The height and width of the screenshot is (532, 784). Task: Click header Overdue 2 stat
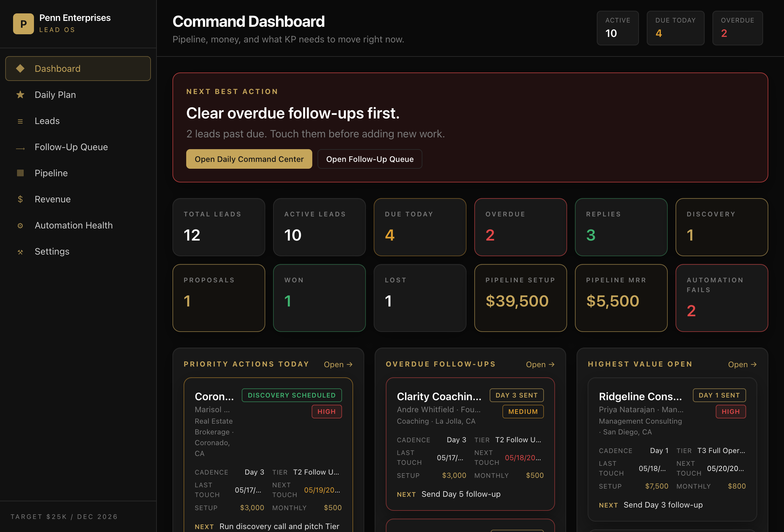pyautogui.click(x=737, y=28)
